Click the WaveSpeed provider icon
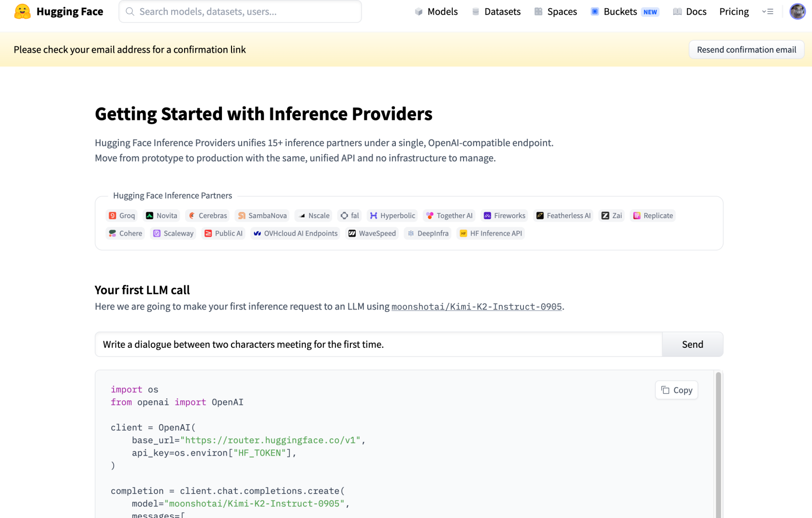 (x=352, y=234)
